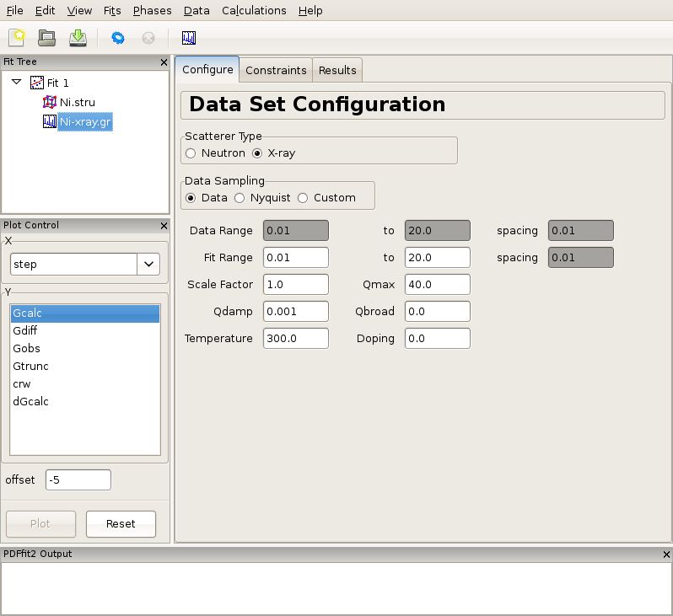Switch to the Results tab
Image resolution: width=673 pixels, height=616 pixels.
coord(337,70)
